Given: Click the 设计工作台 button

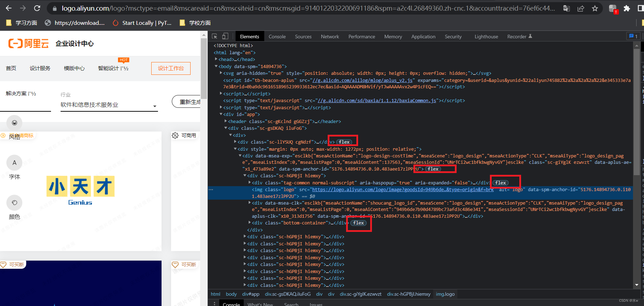Looking at the screenshot, I should pyautogui.click(x=171, y=68).
